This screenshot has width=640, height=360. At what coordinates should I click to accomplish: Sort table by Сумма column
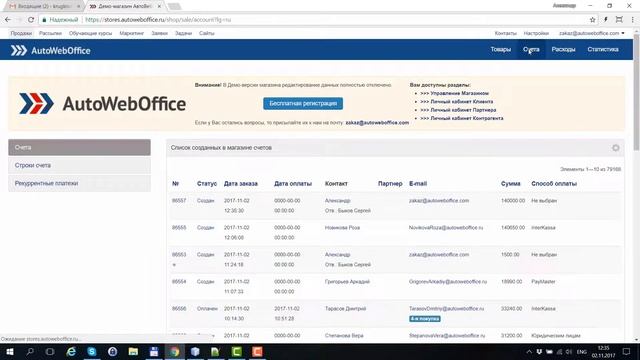point(511,184)
